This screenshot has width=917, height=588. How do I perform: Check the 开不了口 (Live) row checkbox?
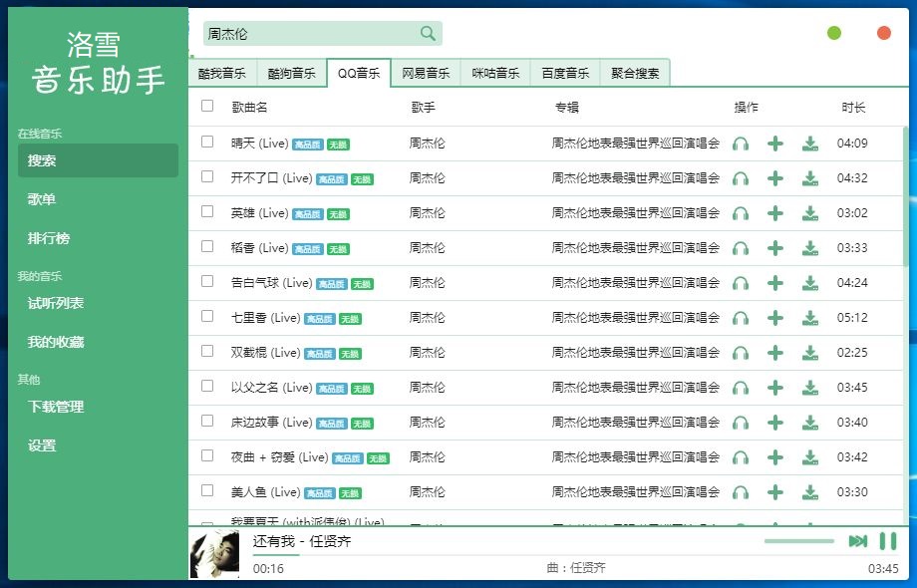(x=207, y=176)
